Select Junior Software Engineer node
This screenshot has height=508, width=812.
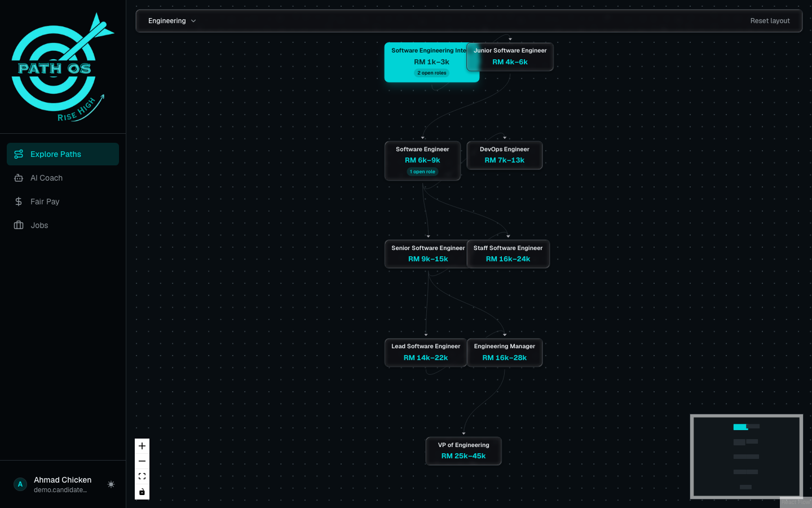click(x=510, y=56)
